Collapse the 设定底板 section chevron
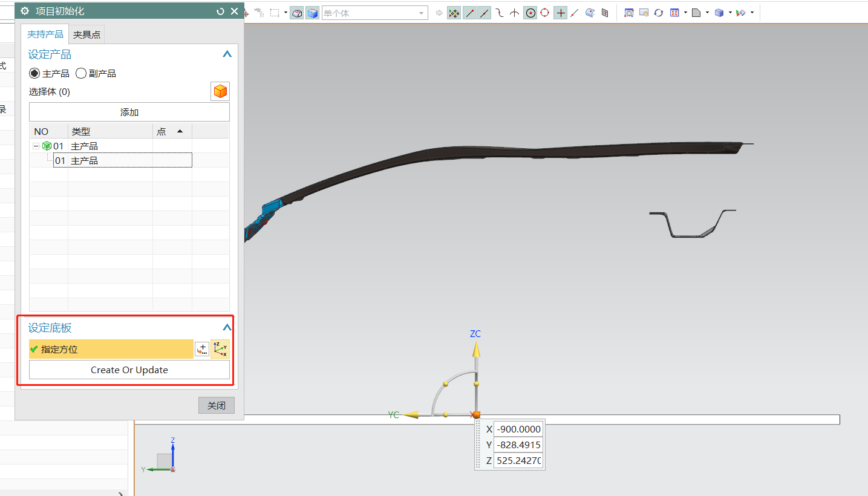The image size is (868, 496). pos(227,328)
